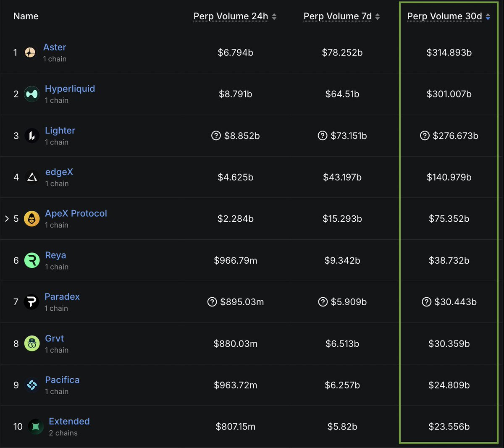Screen dimensions: 504x448
Task: Click Hyperliquid's 24h volume $8.791b
Action: tap(236, 94)
